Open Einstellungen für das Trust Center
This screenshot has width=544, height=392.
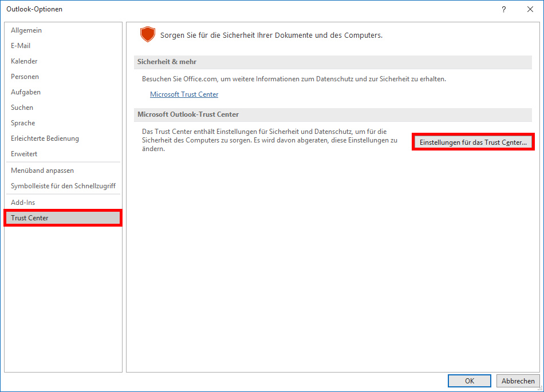473,142
